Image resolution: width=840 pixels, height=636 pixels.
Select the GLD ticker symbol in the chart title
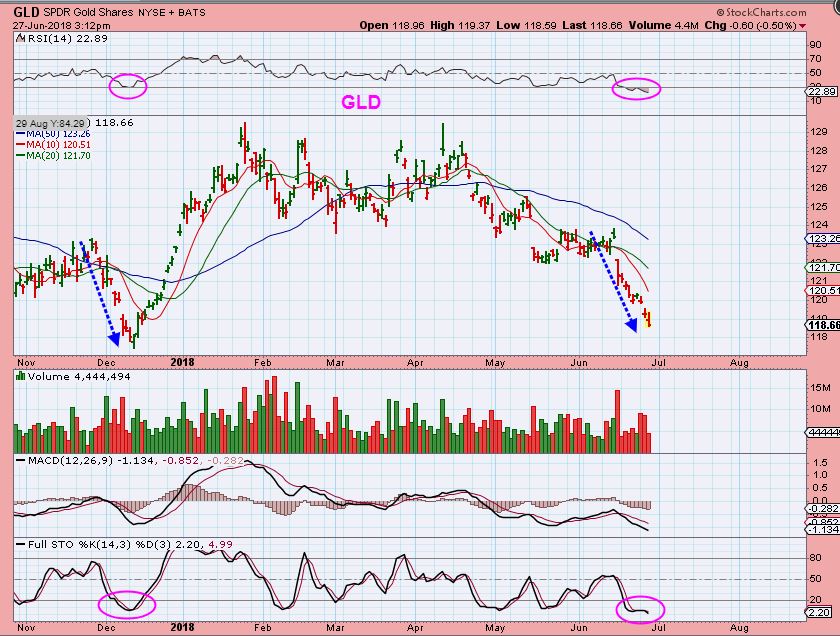(25, 12)
